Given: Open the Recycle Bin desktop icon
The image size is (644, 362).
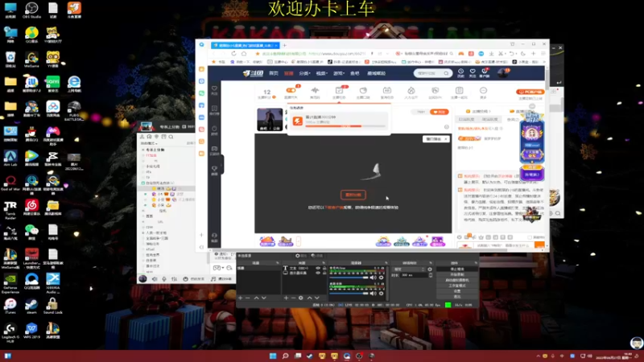Looking at the screenshot, I should 10,60.
